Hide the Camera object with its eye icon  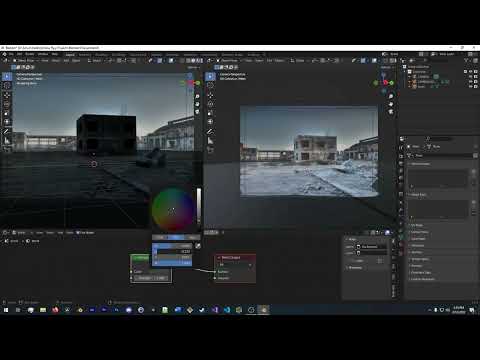tap(470, 77)
